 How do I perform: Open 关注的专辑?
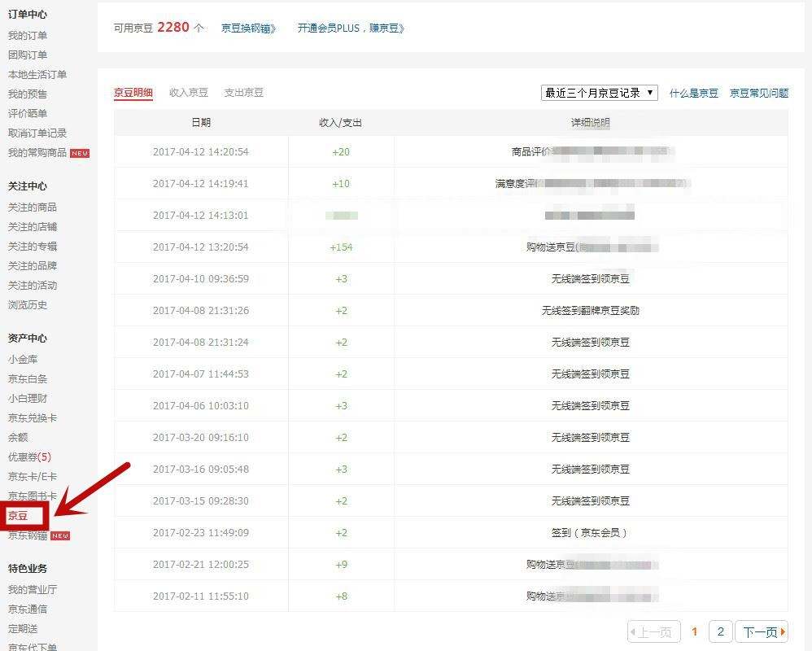pyautogui.click(x=32, y=247)
